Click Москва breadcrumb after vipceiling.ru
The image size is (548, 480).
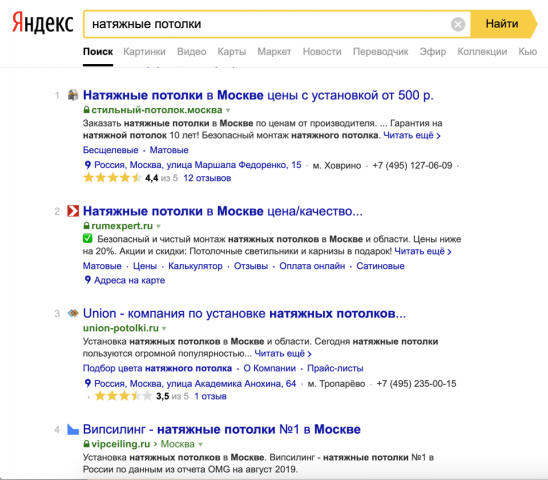click(x=178, y=444)
